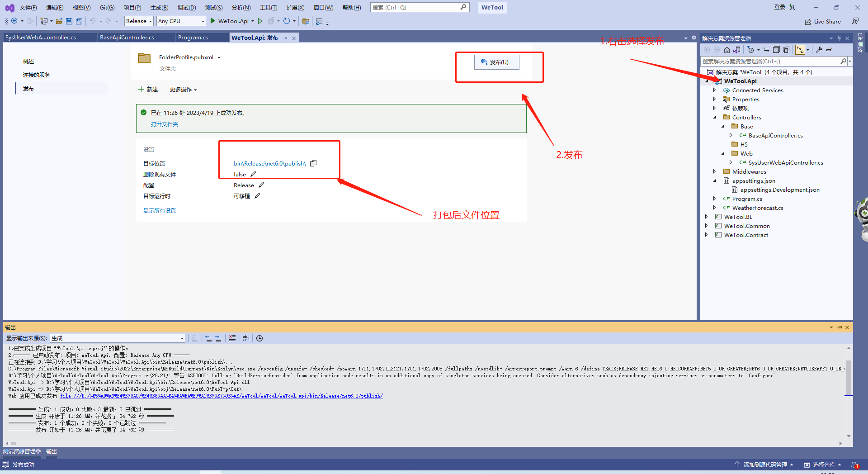
Task: Toggle Word Wrap in the Output panel
Action: [x=246, y=338]
